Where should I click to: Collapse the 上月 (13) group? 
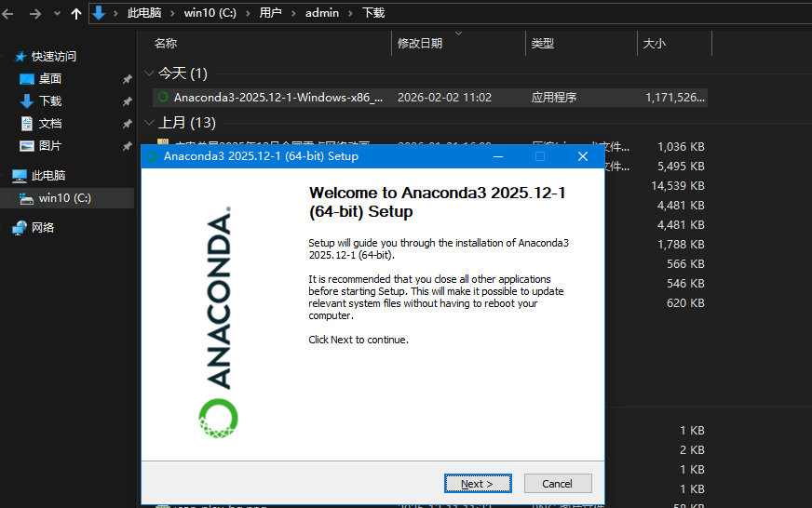click(149, 123)
